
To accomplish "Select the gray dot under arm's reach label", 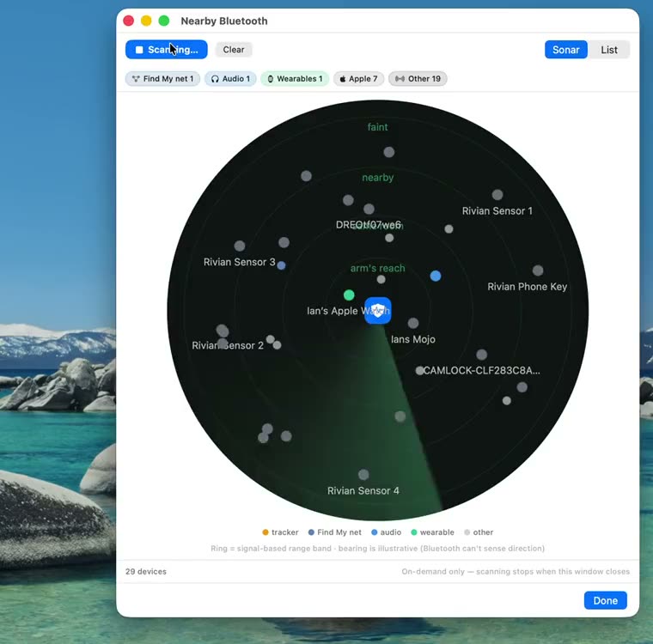I will click(x=381, y=279).
